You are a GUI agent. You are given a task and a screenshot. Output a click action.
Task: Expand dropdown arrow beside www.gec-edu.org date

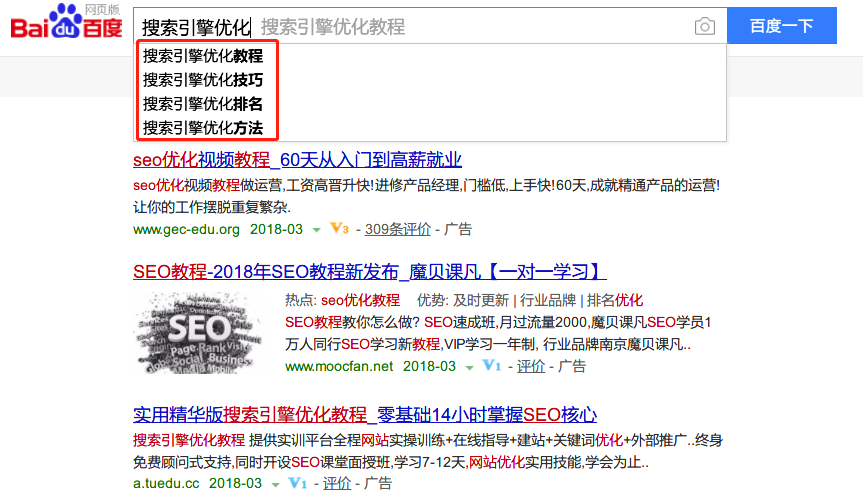316,230
